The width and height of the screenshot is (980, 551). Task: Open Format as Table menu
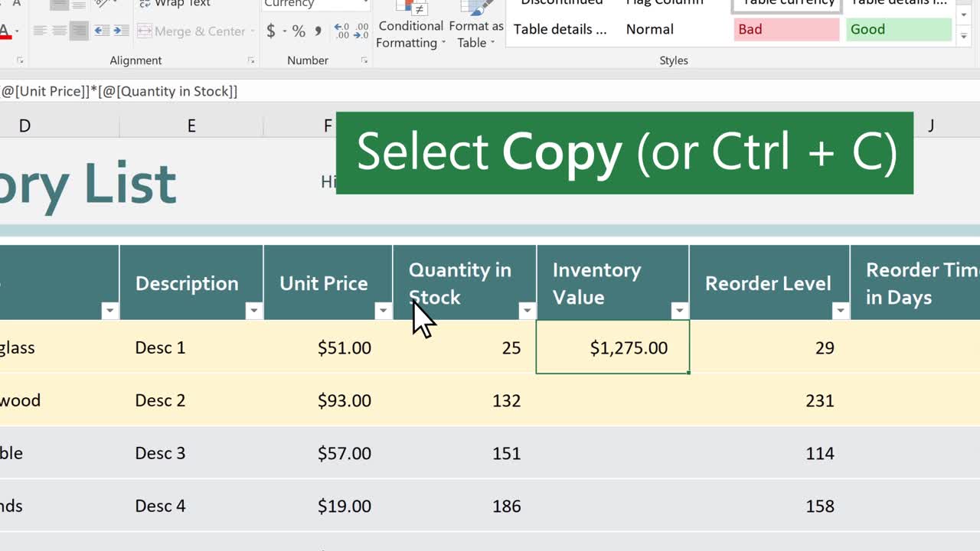click(x=476, y=26)
